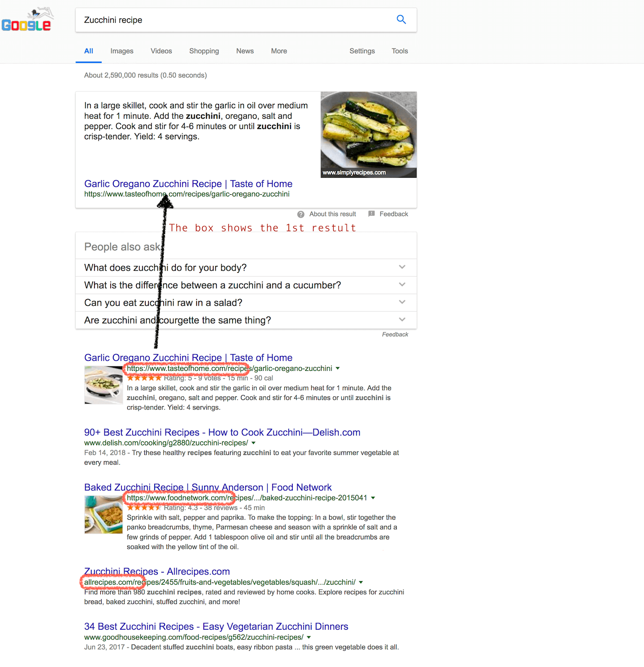Open the Settings menu
Viewport: 644px width, 667px height.
[362, 51]
